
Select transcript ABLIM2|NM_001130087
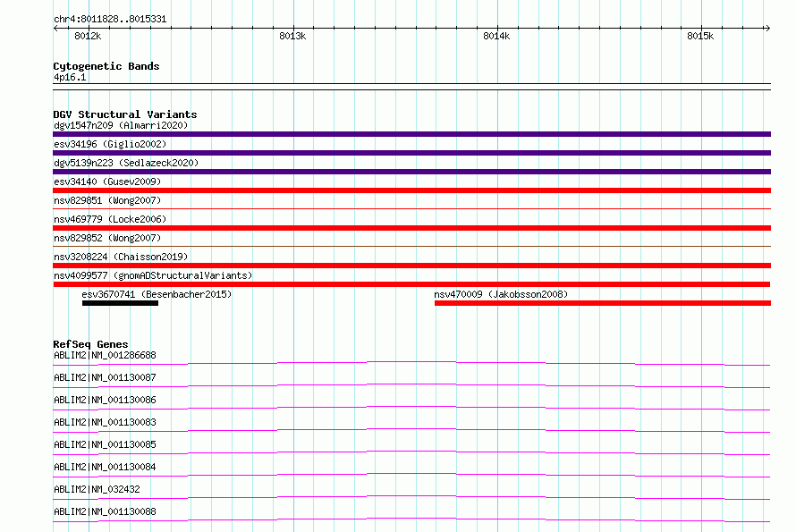(105, 377)
